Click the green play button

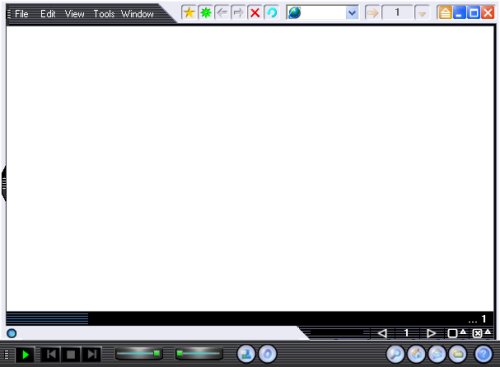tap(25, 354)
